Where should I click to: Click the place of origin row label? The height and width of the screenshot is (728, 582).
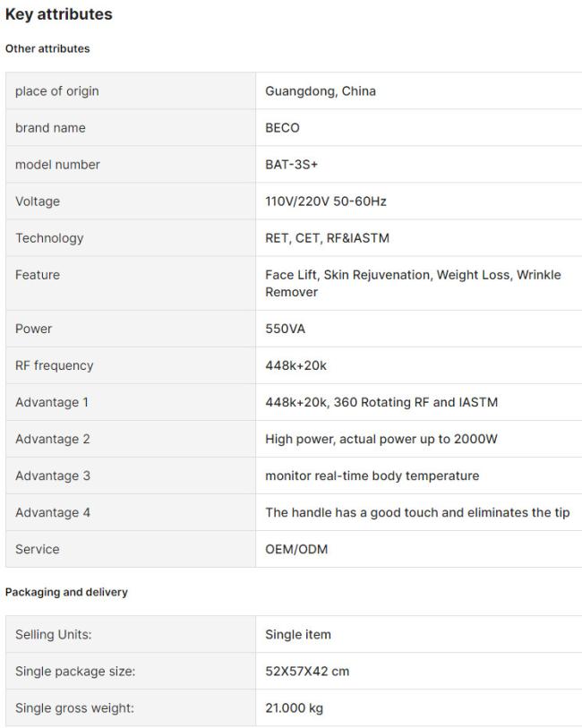coord(57,91)
